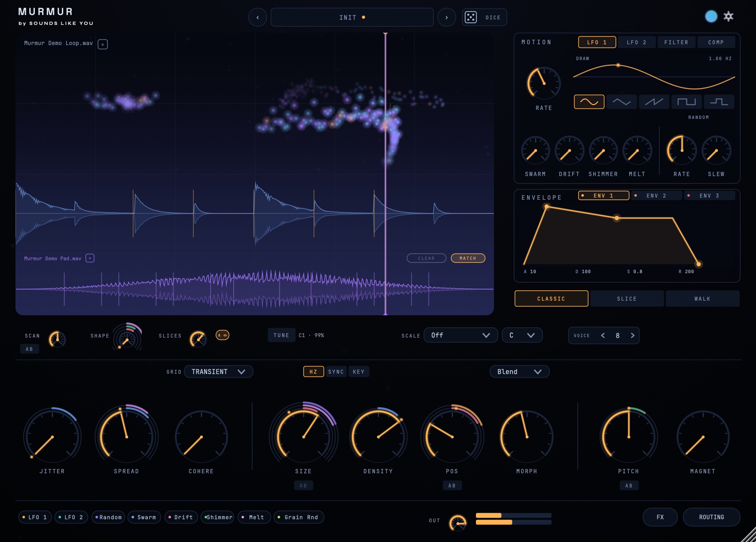The image size is (756, 542).
Task: Go to the previous preset arrow
Action: (x=258, y=18)
